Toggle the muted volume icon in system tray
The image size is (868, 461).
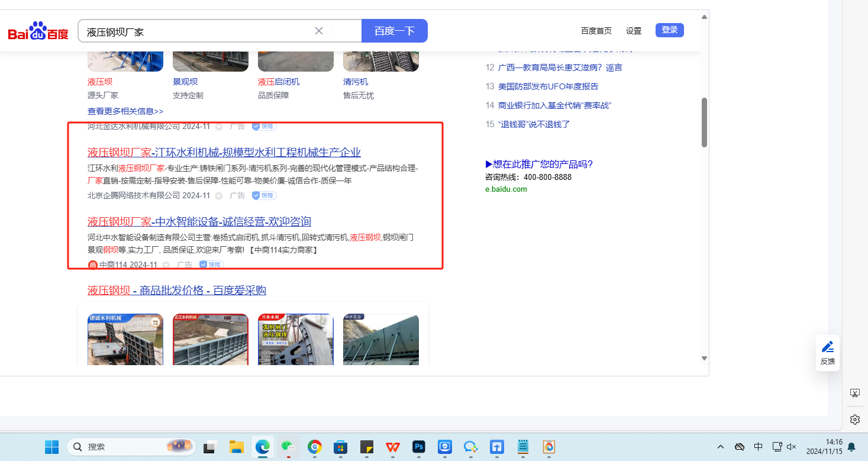tap(791, 447)
